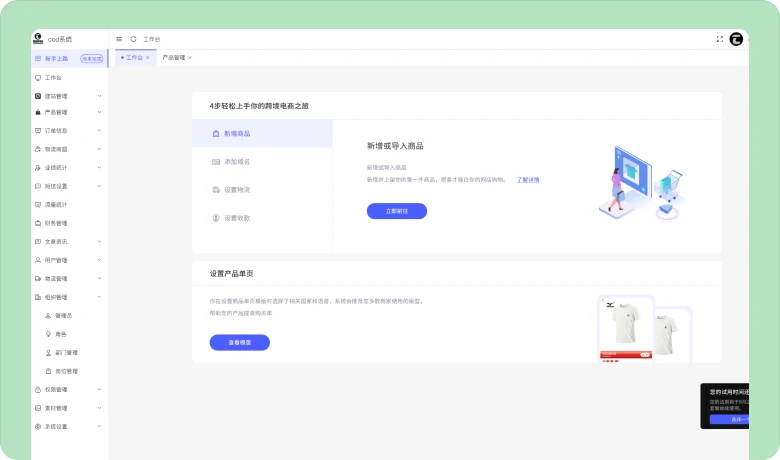Click the 立即前往 button
Viewport: 780px width, 460px height.
tap(397, 211)
